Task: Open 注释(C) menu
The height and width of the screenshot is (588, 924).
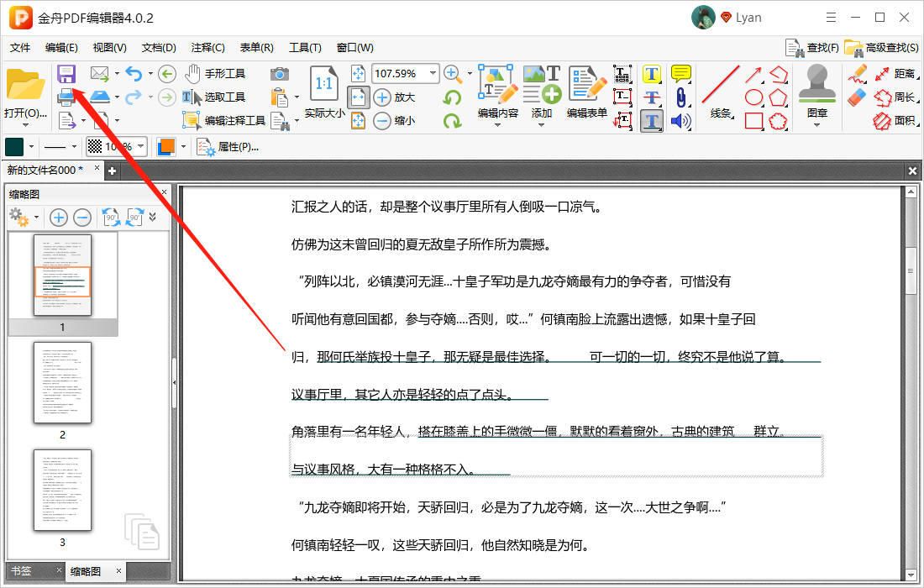Action: [208, 48]
